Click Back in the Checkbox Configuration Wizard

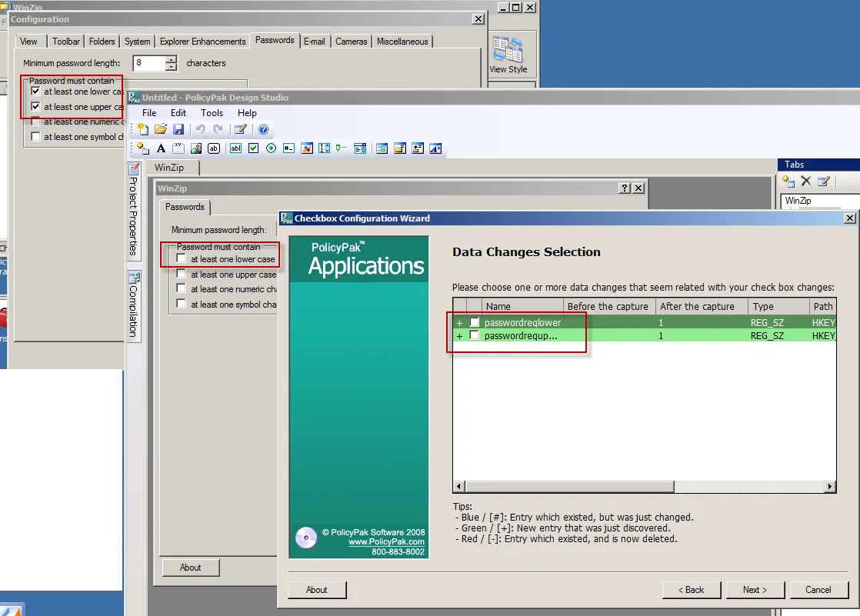tap(691, 590)
